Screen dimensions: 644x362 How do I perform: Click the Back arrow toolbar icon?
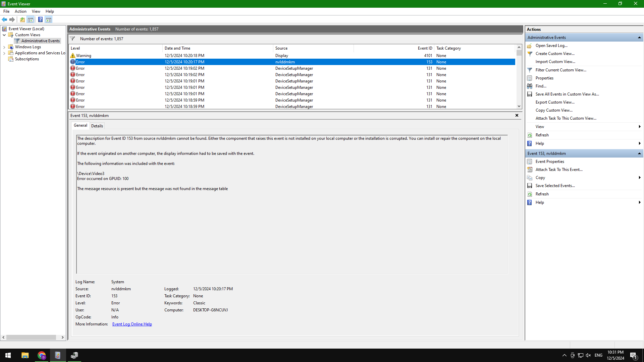point(5,19)
